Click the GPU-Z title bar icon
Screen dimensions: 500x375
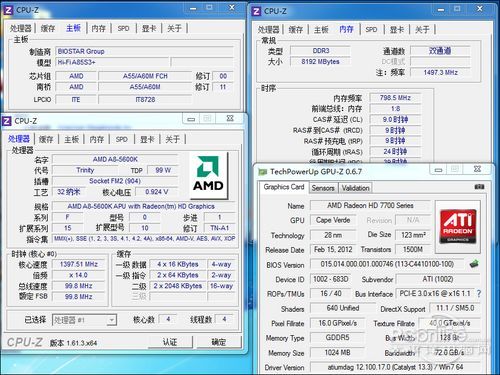click(x=263, y=172)
